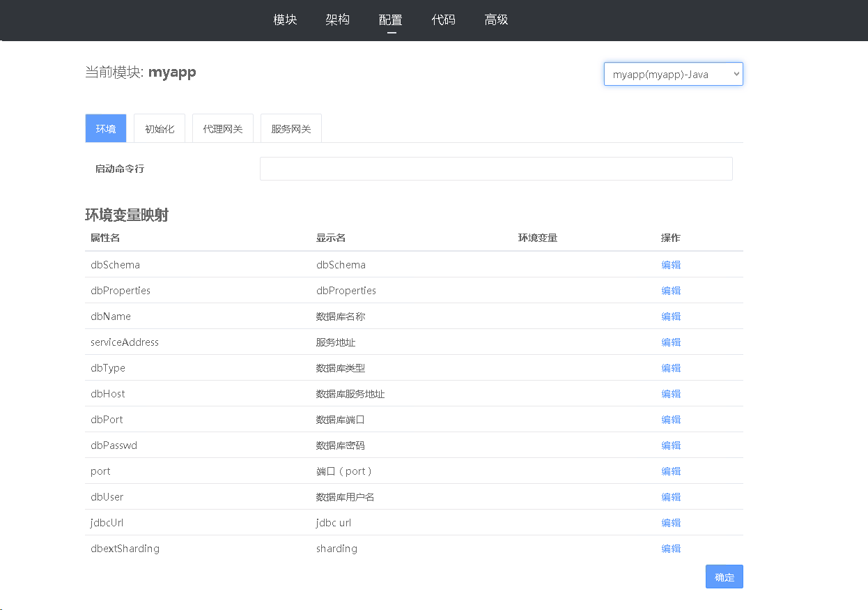Open the 代理网关 tab
This screenshot has height=610, width=868.
click(x=223, y=129)
